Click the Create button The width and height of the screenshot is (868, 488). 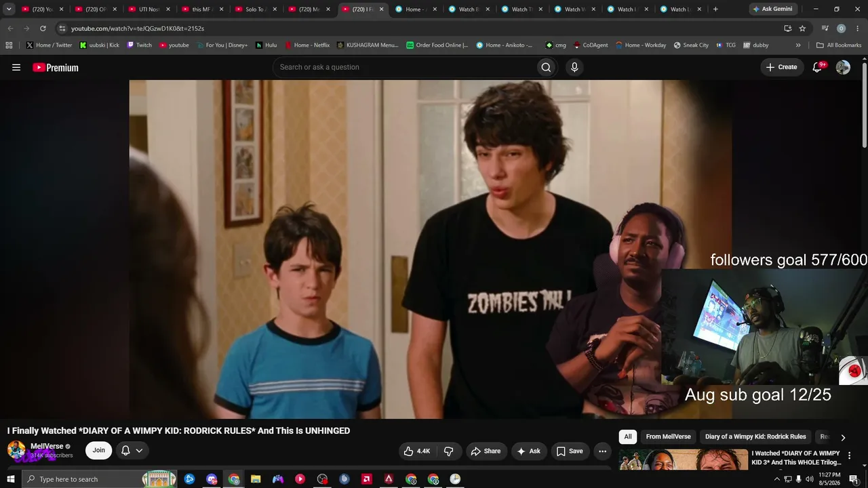(x=781, y=67)
